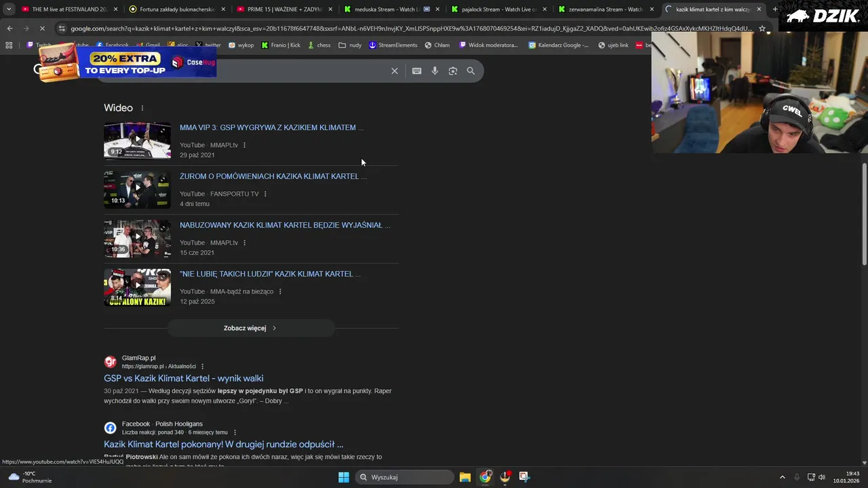Open a new browser tab
Screen dimensions: 868x488
775,9
